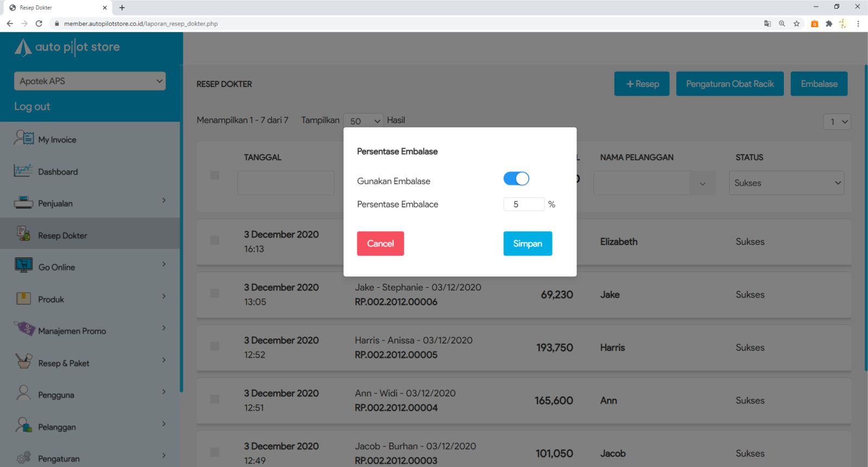Open the Sukses status filter dropdown
Viewport: 868px width, 467px height.
[786, 183]
